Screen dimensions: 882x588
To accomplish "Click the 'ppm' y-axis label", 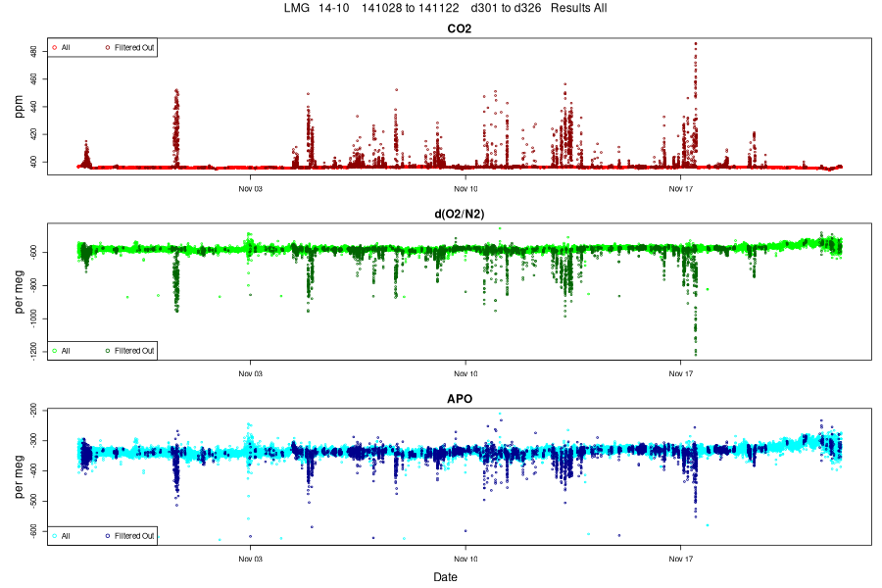I will (20, 107).
